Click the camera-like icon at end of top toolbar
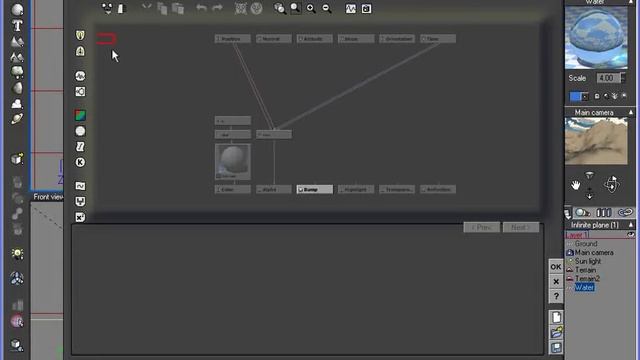Image resolution: width=640 pixels, height=360 pixels. tap(366, 9)
